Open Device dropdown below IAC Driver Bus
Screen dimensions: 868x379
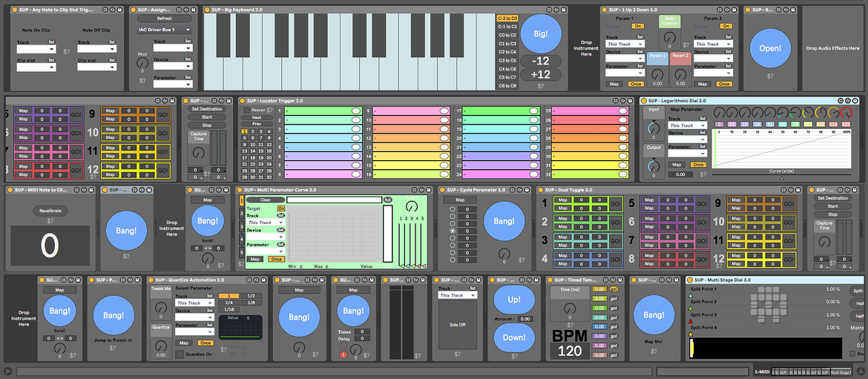pyautogui.click(x=174, y=66)
